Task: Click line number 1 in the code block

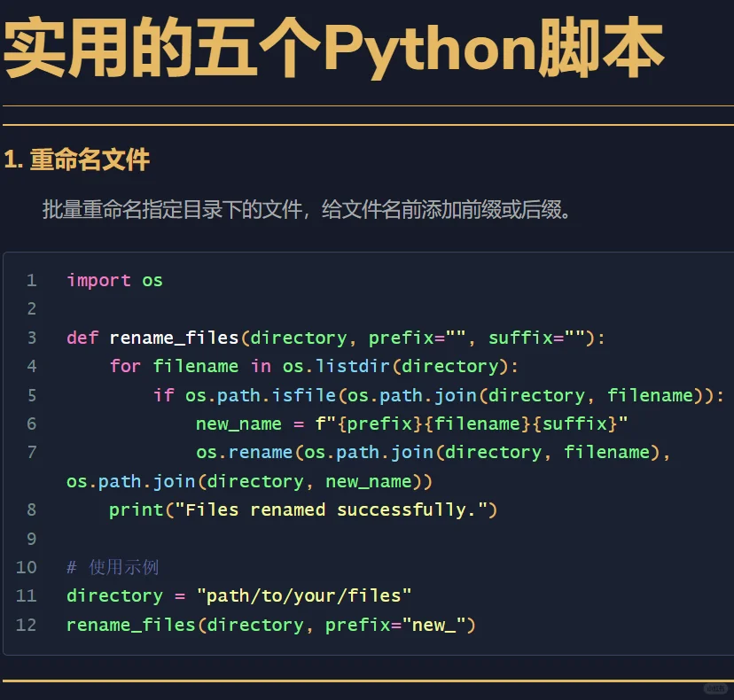Action: [32, 280]
